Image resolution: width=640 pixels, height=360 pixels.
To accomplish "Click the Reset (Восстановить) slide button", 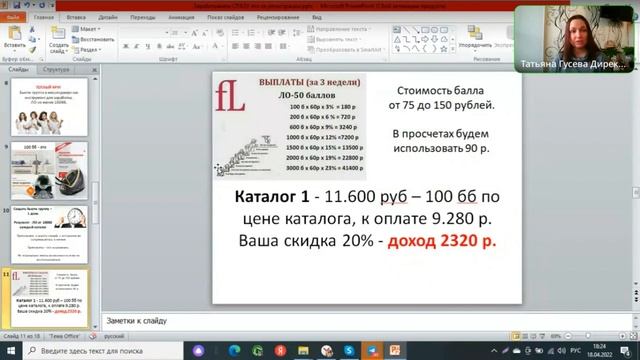I will point(93,40).
